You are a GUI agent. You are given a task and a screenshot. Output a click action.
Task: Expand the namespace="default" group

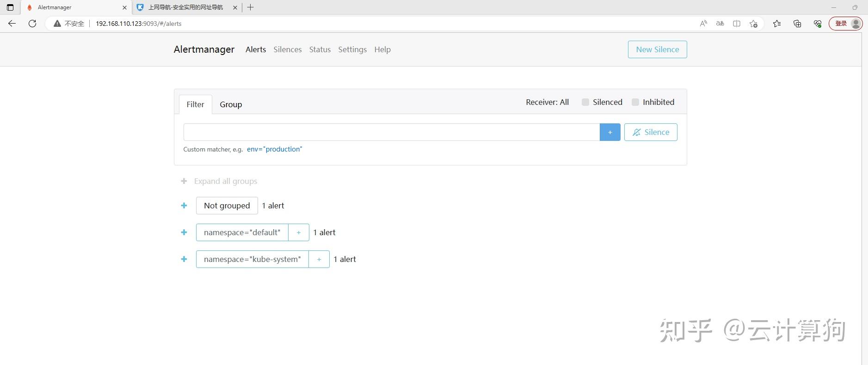coord(184,232)
